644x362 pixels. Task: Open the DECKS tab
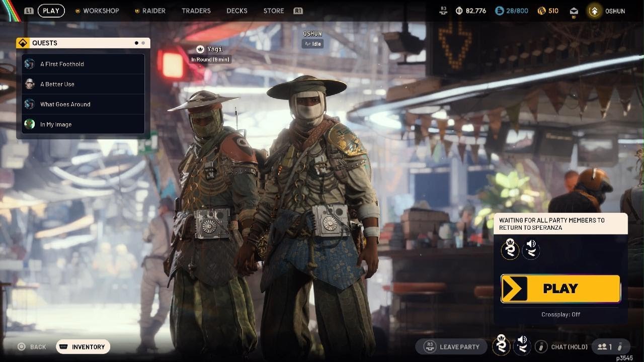click(x=236, y=11)
